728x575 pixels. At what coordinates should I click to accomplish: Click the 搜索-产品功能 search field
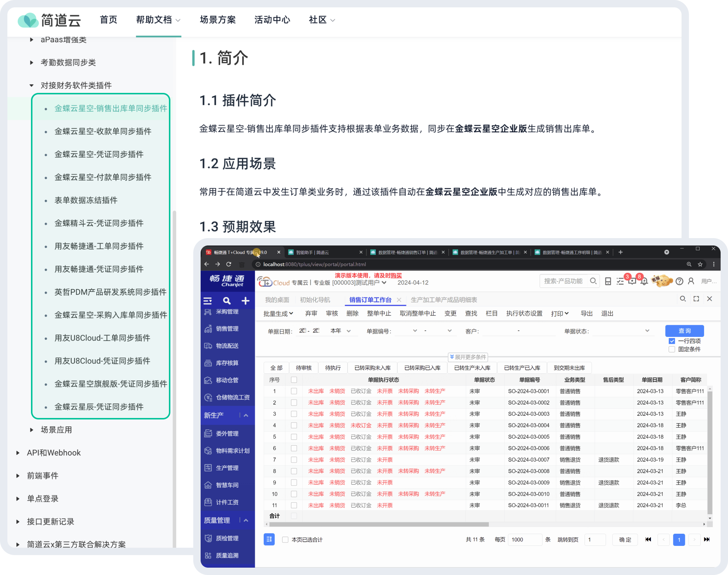tap(564, 281)
